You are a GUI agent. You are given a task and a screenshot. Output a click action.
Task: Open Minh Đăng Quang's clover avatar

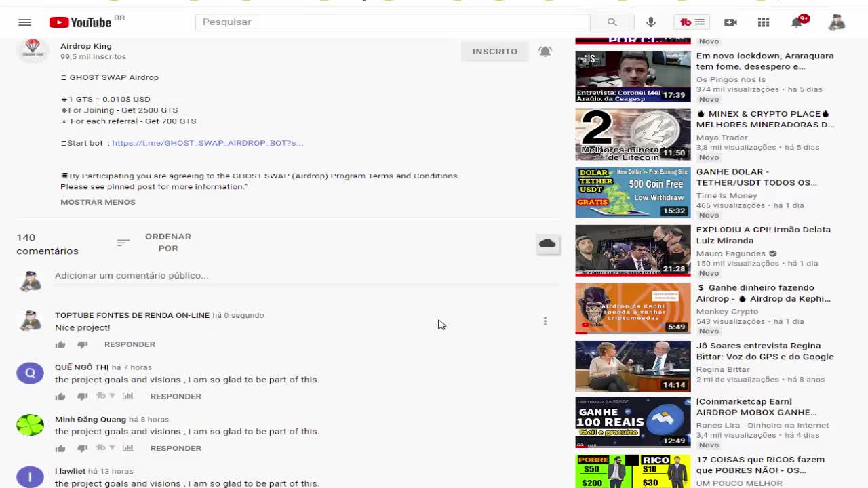30,425
